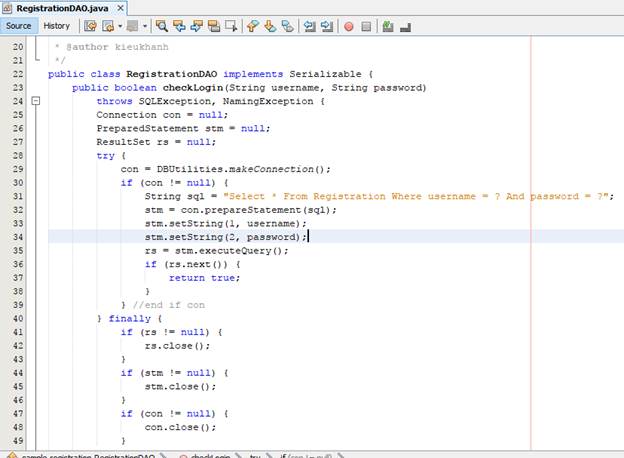Toggle Highlight Search icon
624x458 pixels.
coord(214,26)
